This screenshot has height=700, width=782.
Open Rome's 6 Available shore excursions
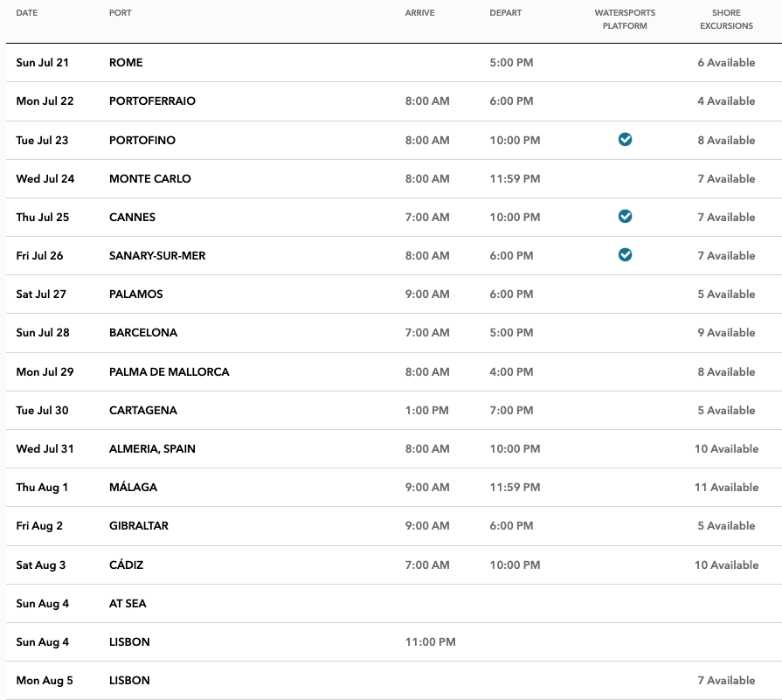(726, 63)
